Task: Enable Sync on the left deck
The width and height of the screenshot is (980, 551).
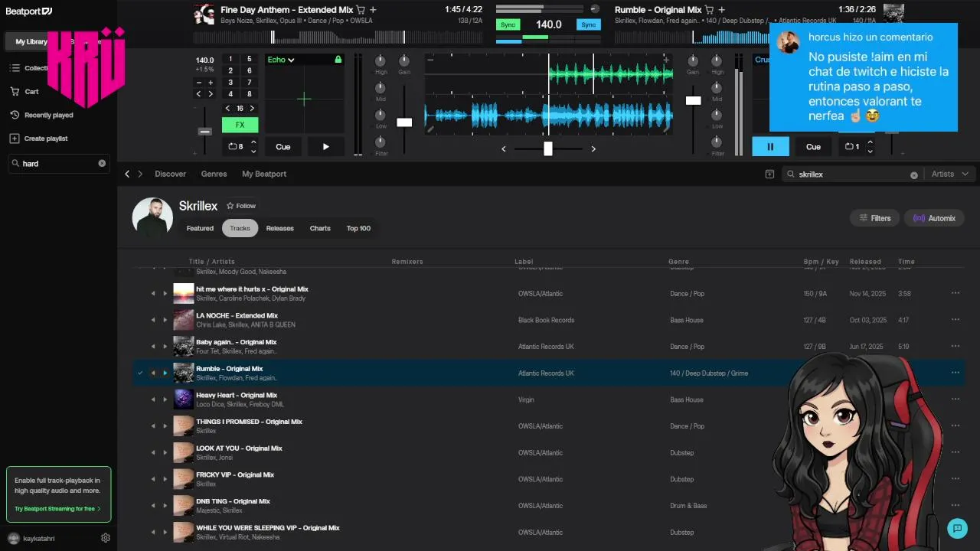Action: [508, 24]
